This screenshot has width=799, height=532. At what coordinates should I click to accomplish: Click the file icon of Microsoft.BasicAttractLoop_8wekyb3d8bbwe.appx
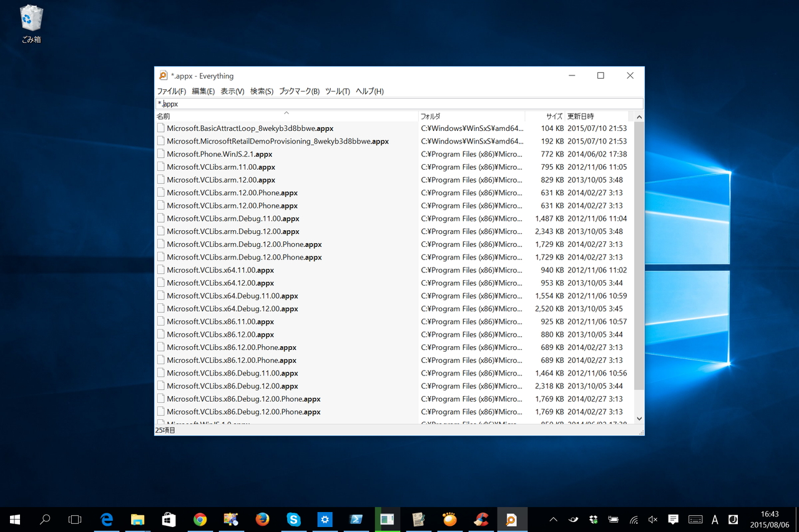161,128
